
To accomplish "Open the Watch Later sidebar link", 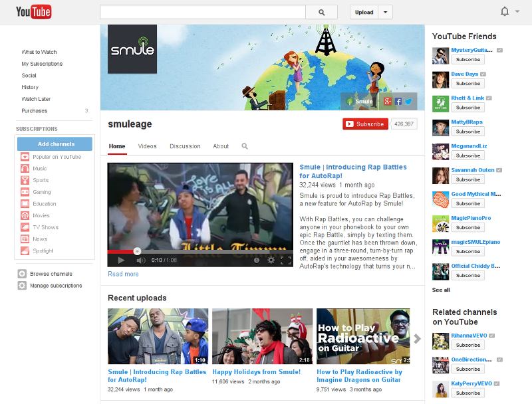I will pyautogui.click(x=36, y=99).
